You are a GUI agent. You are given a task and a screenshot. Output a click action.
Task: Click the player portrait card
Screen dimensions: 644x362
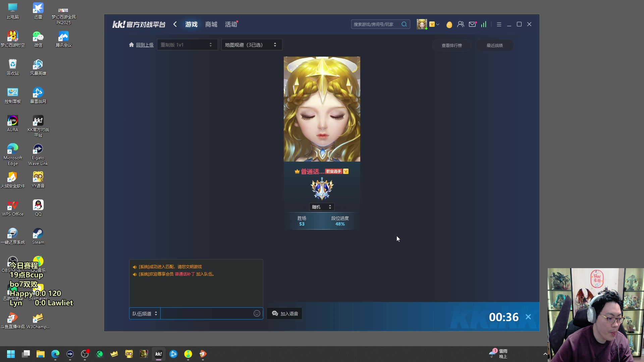tap(322, 109)
